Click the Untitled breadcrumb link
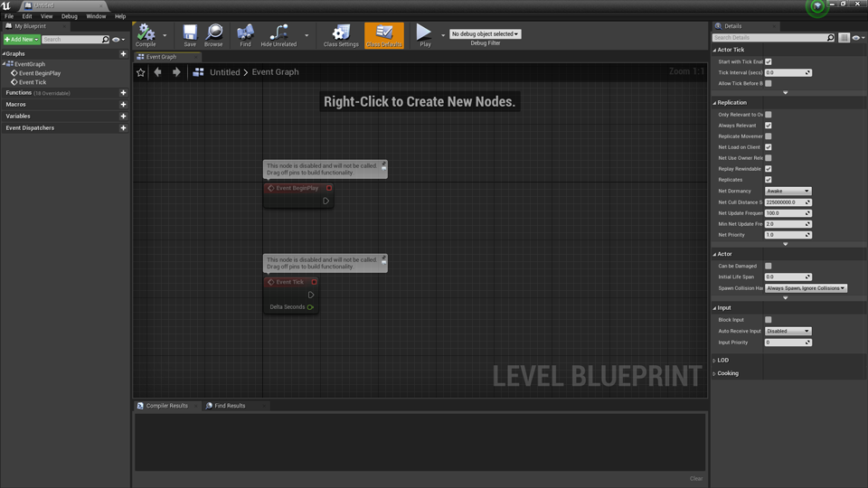Image resolution: width=868 pixels, height=488 pixels. pyautogui.click(x=225, y=72)
